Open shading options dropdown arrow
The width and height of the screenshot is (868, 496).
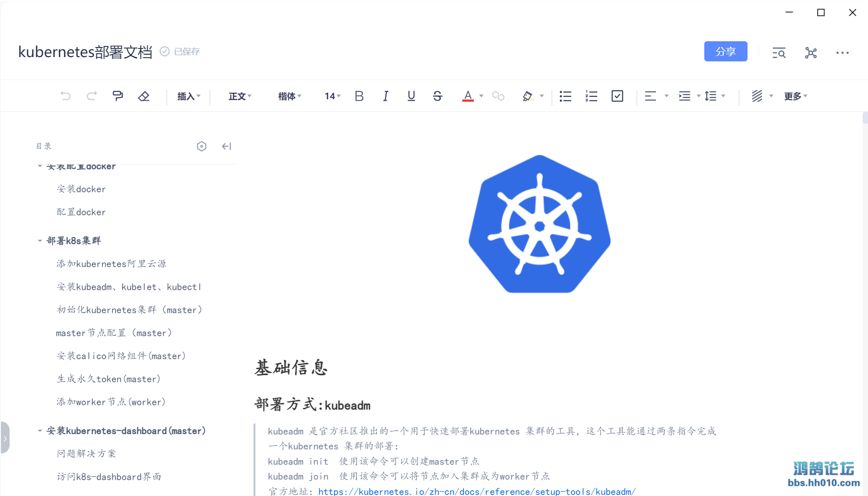click(772, 96)
